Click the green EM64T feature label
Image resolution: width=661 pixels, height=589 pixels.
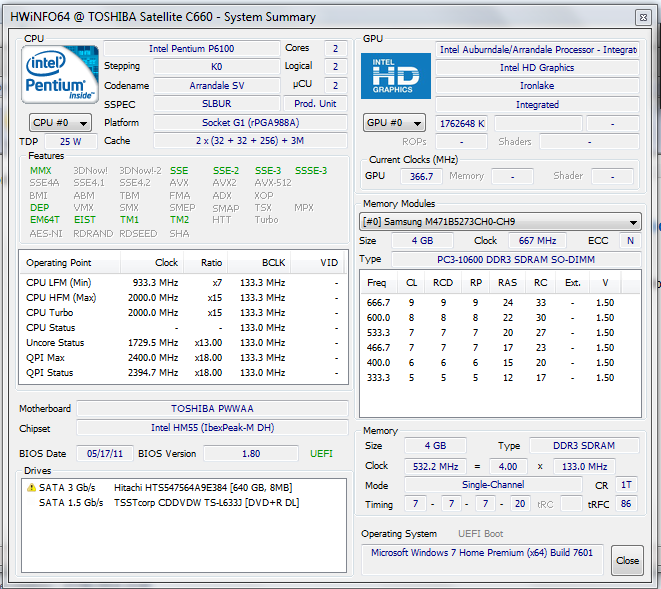click(45, 220)
